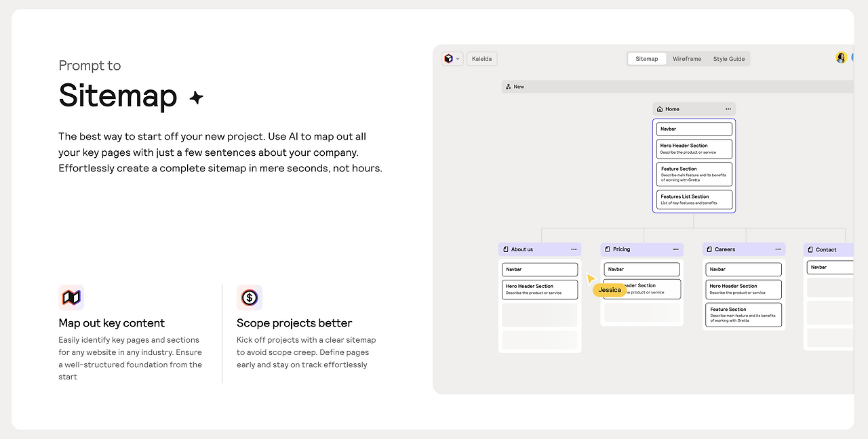Open the cube logo workspace menu
Viewport: 868px width, 439px height.
[452, 59]
